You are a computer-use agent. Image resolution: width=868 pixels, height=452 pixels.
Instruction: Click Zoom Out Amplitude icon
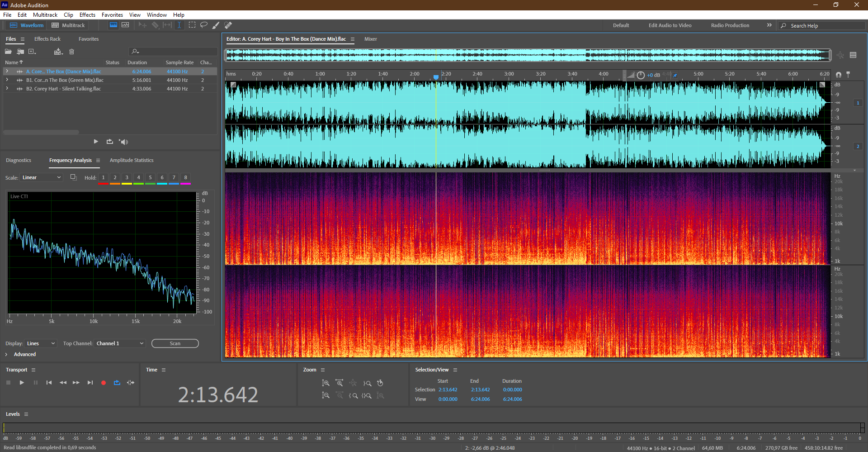coord(325,395)
